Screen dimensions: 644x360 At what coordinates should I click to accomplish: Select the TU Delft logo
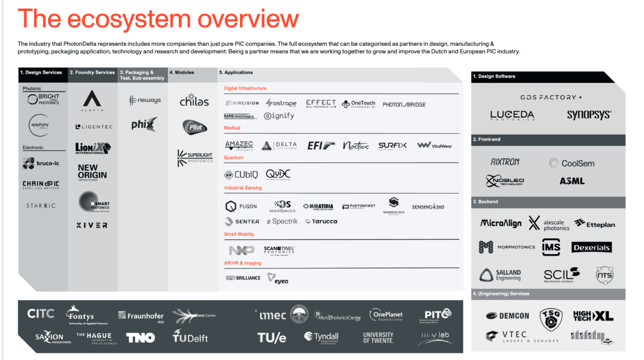(190, 337)
